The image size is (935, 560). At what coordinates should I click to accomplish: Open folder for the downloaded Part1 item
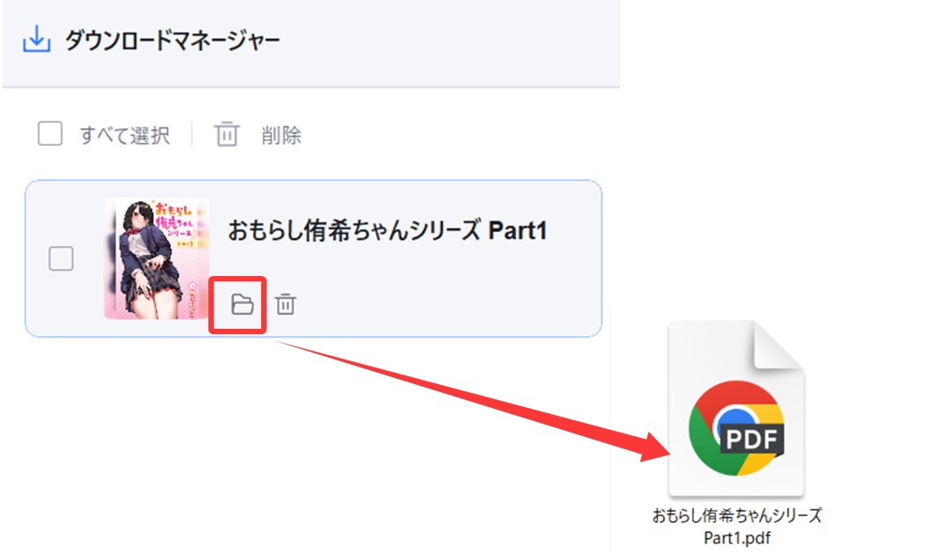pyautogui.click(x=241, y=304)
